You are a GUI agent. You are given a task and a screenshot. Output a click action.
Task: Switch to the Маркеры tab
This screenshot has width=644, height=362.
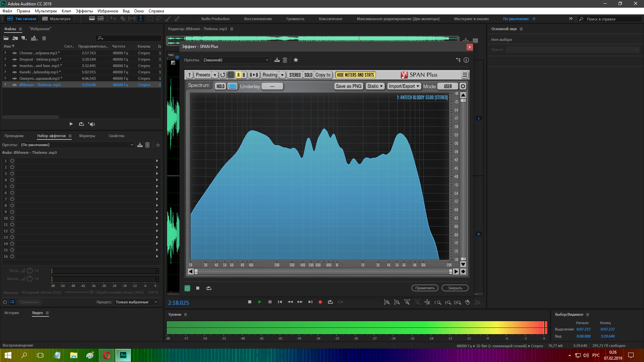87,136
